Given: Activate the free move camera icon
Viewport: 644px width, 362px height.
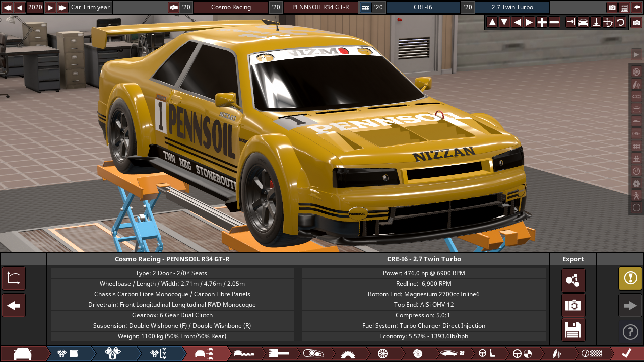Looking at the screenshot, I should coord(608,22).
